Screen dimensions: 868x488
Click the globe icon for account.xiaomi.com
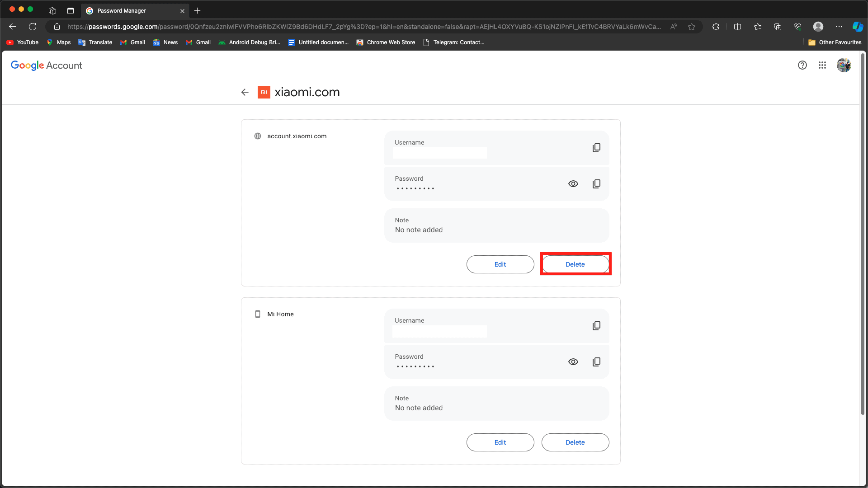tap(258, 136)
